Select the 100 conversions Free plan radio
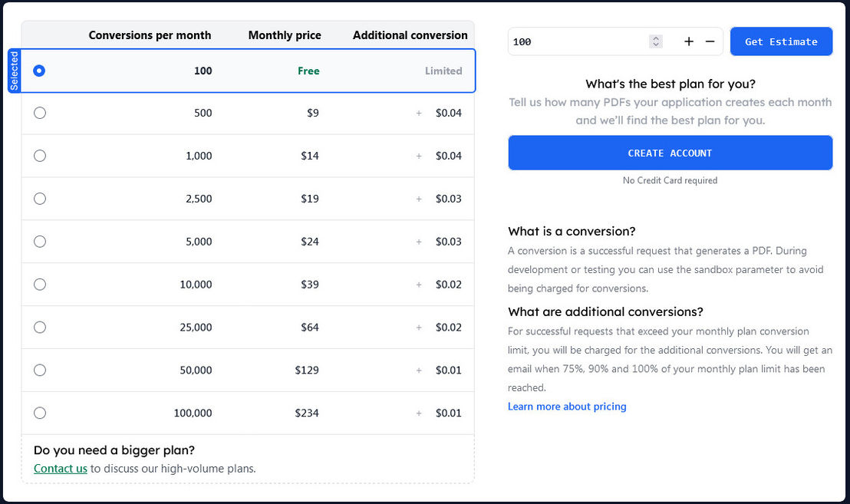Viewport: 850px width, 504px height. coord(39,71)
